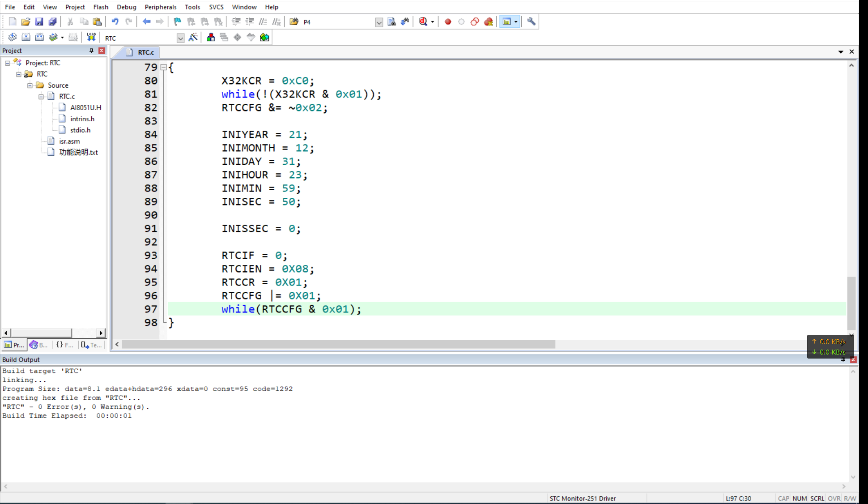Close the RTC.c editor with the X
The height and width of the screenshot is (504, 868).
(851, 52)
